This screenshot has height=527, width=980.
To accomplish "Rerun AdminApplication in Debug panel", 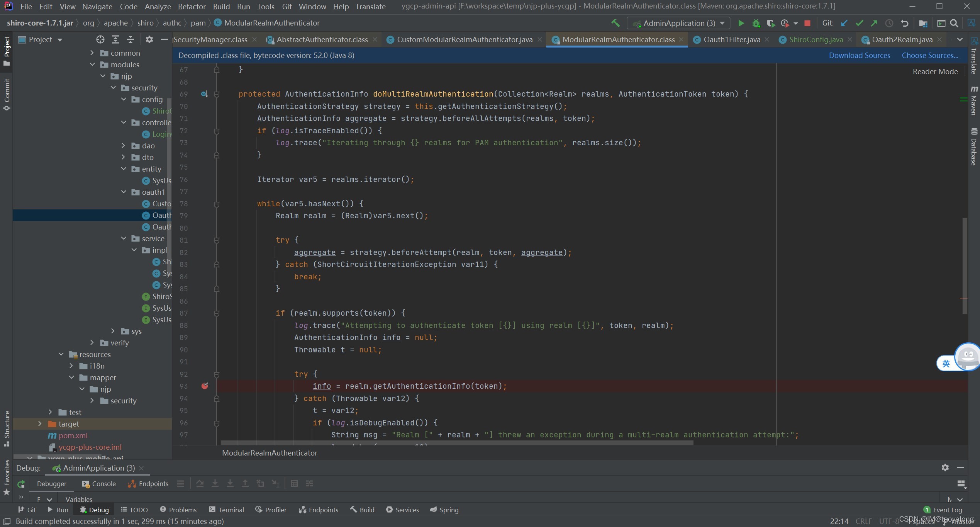I will [x=21, y=484].
